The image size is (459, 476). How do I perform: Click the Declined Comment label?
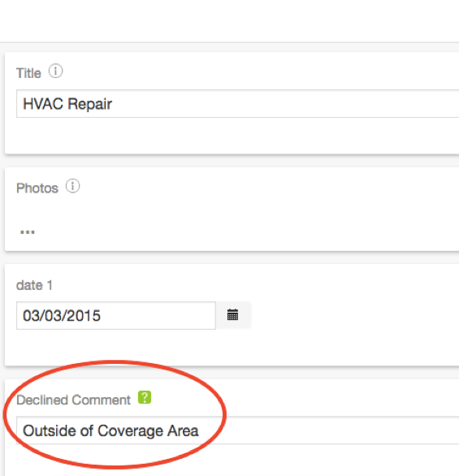73,400
